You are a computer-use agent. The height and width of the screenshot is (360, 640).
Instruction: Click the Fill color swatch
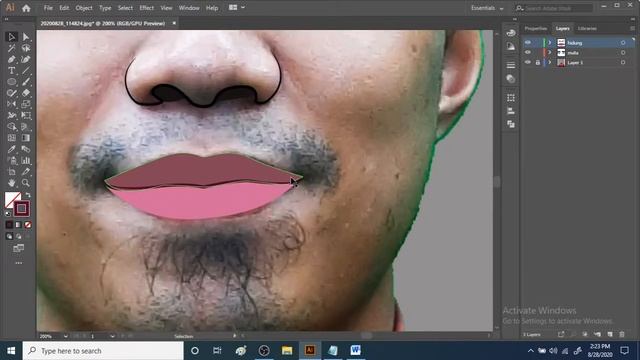pos(12,200)
